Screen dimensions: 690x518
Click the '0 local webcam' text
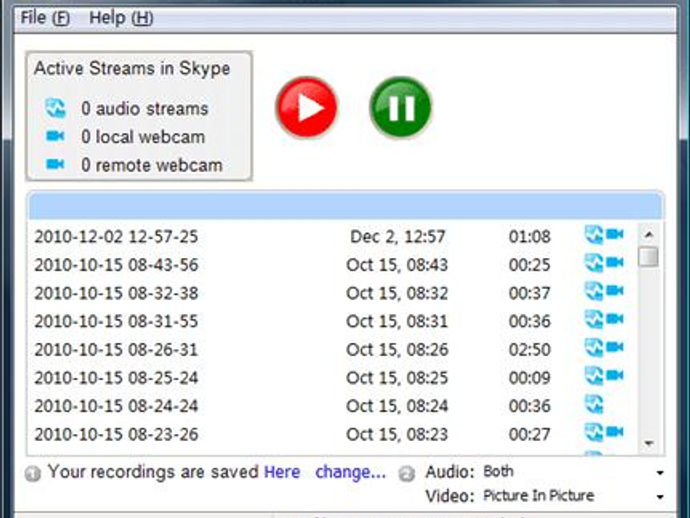pos(143,137)
